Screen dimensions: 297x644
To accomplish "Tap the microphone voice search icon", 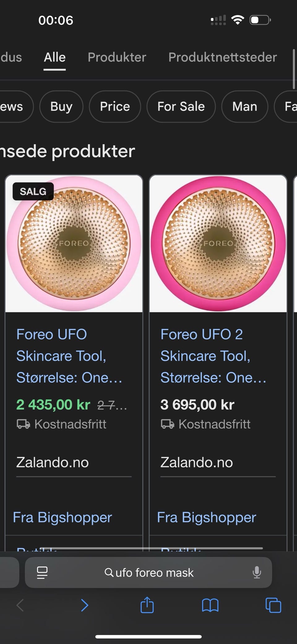I will pyautogui.click(x=256, y=573).
